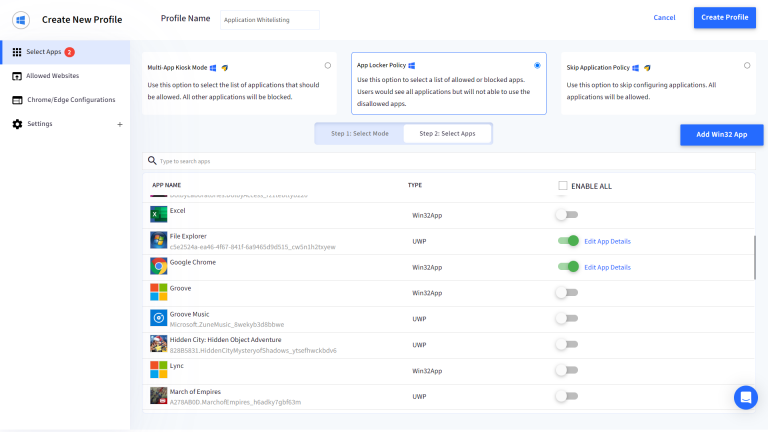Image resolution: width=768 pixels, height=432 pixels.
Task: Enable the Excel app toggle
Action: pos(567,215)
